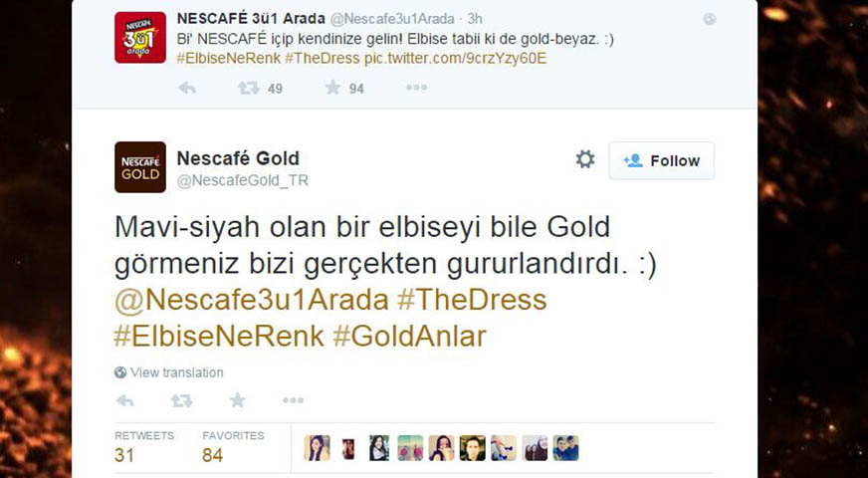
Task: Open the NESCAFÉ 3ü1 Arada avatar
Action: click(140, 37)
